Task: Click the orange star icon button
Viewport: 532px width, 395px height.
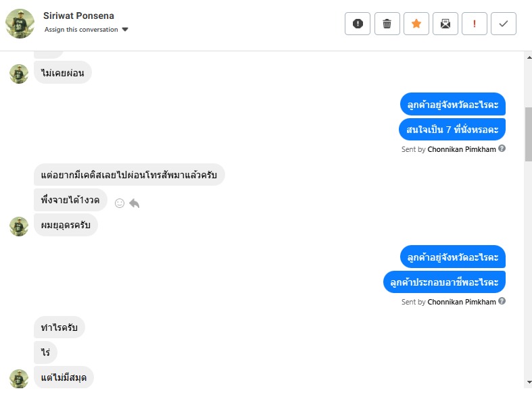Action: [x=416, y=24]
